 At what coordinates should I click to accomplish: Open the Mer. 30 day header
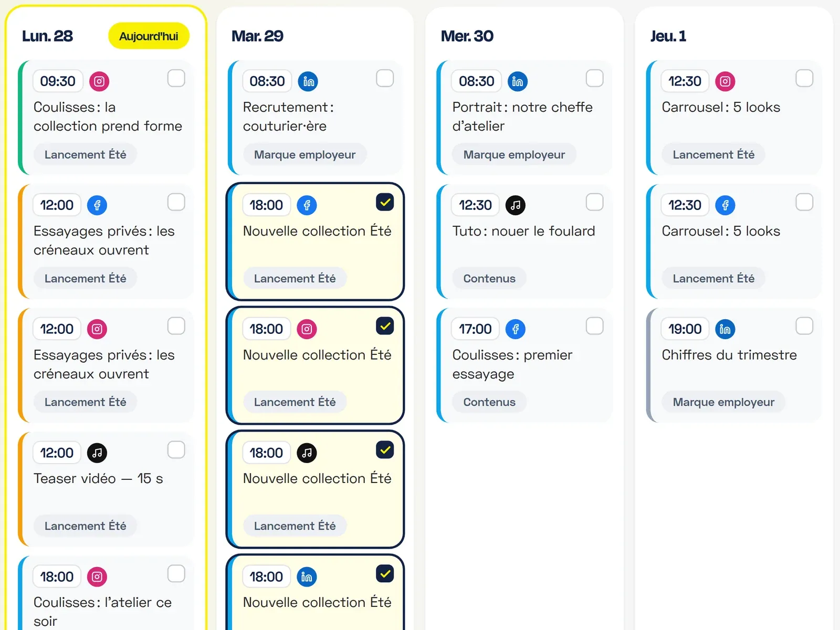[x=467, y=36]
